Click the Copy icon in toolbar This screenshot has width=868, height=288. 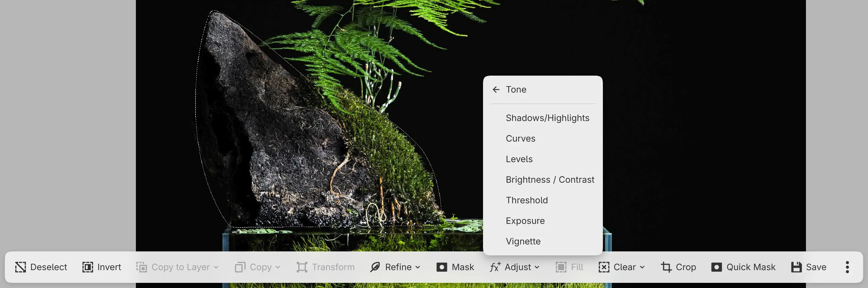pyautogui.click(x=240, y=267)
